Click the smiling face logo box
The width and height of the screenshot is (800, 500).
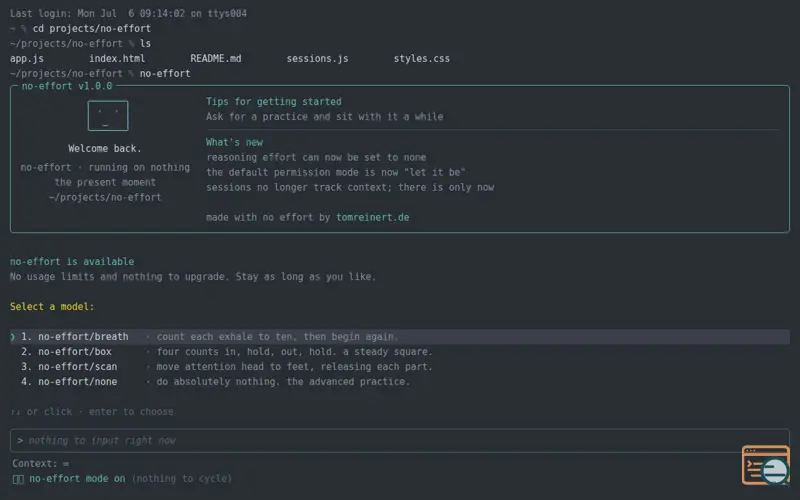pyautogui.click(x=108, y=116)
